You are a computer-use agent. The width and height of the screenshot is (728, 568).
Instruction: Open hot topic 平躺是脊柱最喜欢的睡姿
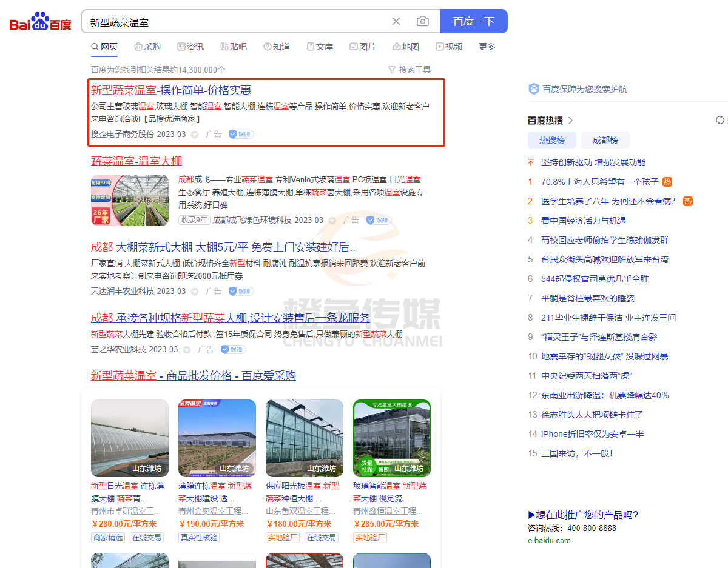[588, 298]
